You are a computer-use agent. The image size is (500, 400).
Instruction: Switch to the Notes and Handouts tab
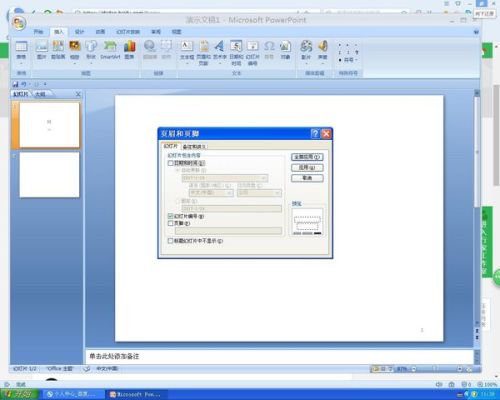pyautogui.click(x=194, y=147)
